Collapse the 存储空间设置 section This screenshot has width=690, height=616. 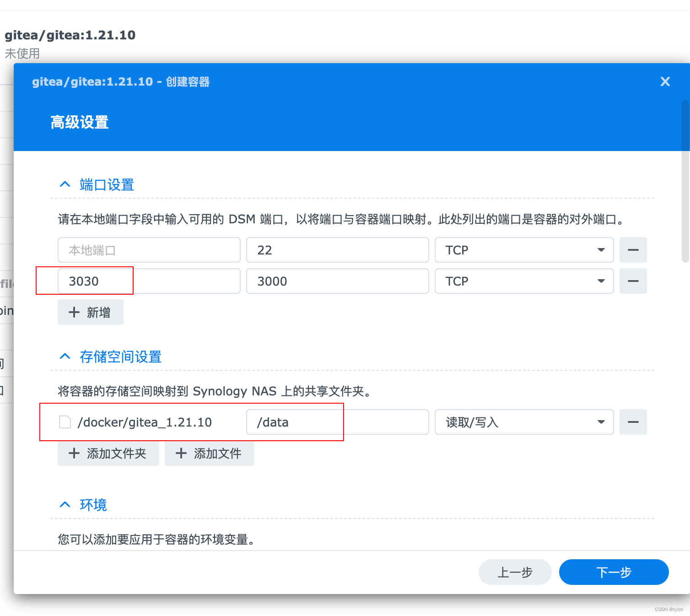point(65,357)
